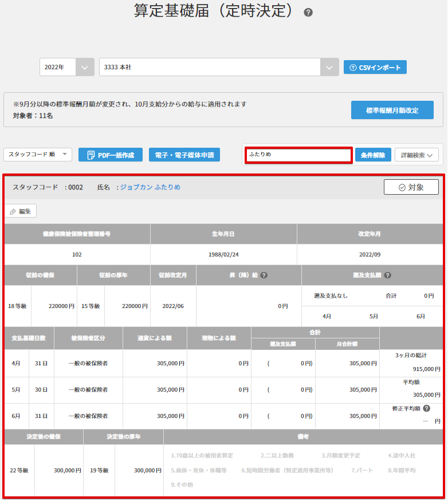Click the CSVインポート button
This screenshot has height=501, width=448.
tap(375, 68)
